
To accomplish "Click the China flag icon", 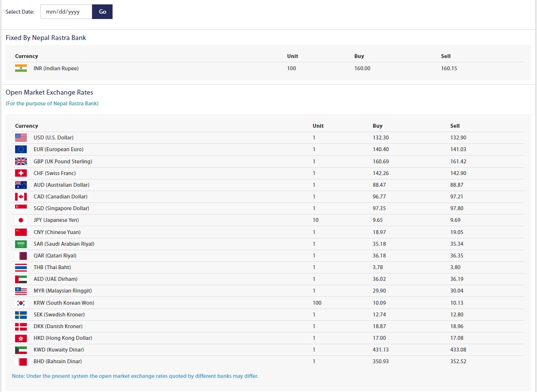I will (21, 232).
